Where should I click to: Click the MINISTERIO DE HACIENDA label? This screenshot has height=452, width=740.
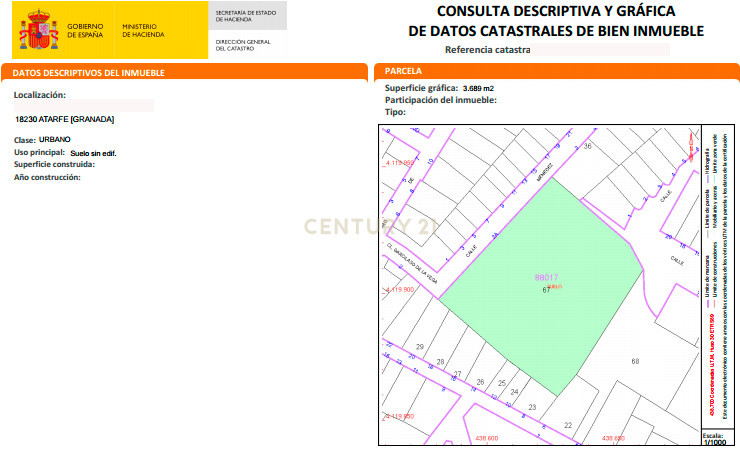[143, 31]
